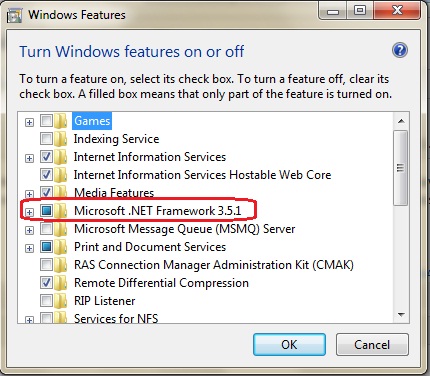Uncheck the Remote Differential Compression checkbox
This screenshot has height=376, width=430.
coord(46,283)
